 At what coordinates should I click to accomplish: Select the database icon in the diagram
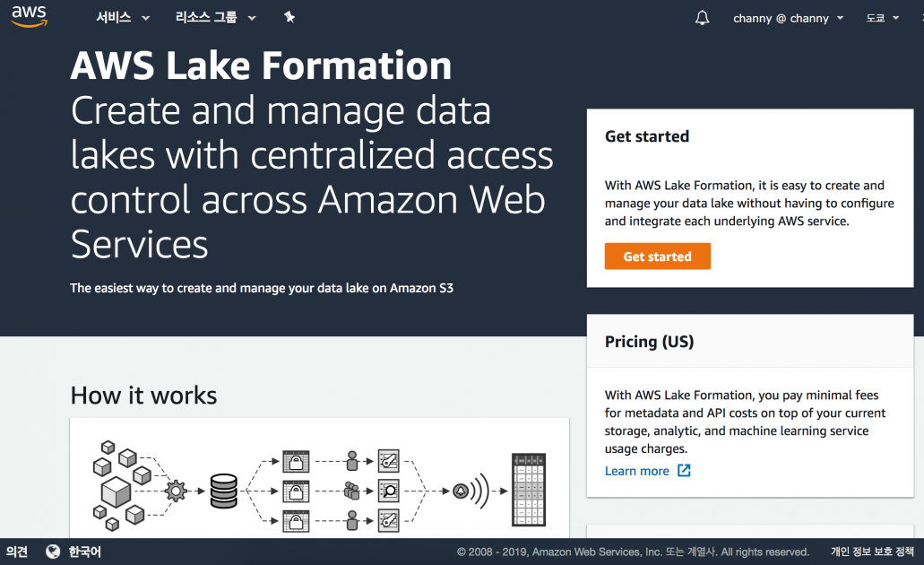tap(222, 491)
